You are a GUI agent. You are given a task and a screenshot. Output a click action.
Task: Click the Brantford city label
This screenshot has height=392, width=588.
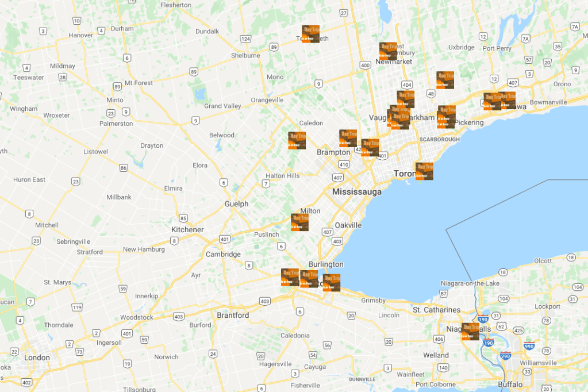(x=233, y=315)
